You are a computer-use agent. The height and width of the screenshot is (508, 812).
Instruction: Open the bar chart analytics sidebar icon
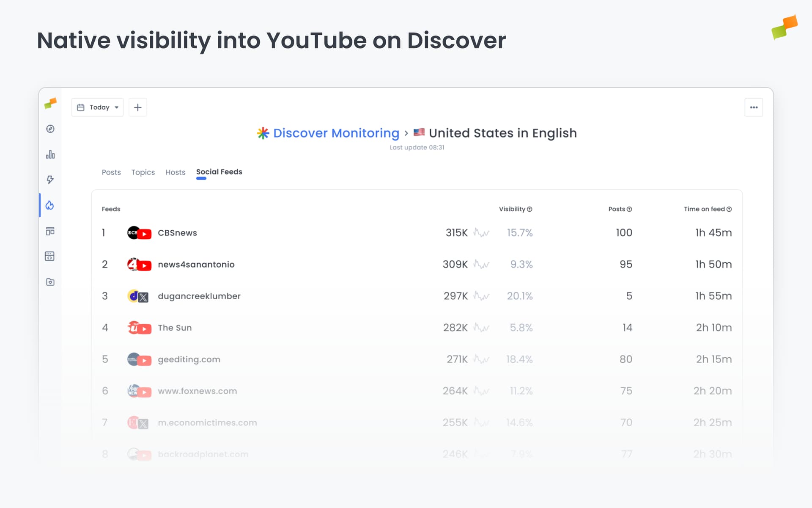pos(50,155)
